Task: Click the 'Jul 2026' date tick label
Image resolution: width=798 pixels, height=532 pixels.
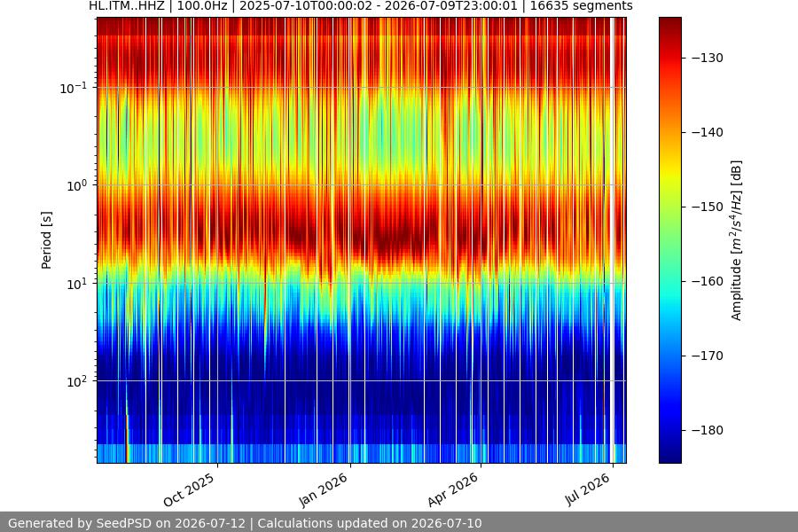Action: (x=587, y=489)
